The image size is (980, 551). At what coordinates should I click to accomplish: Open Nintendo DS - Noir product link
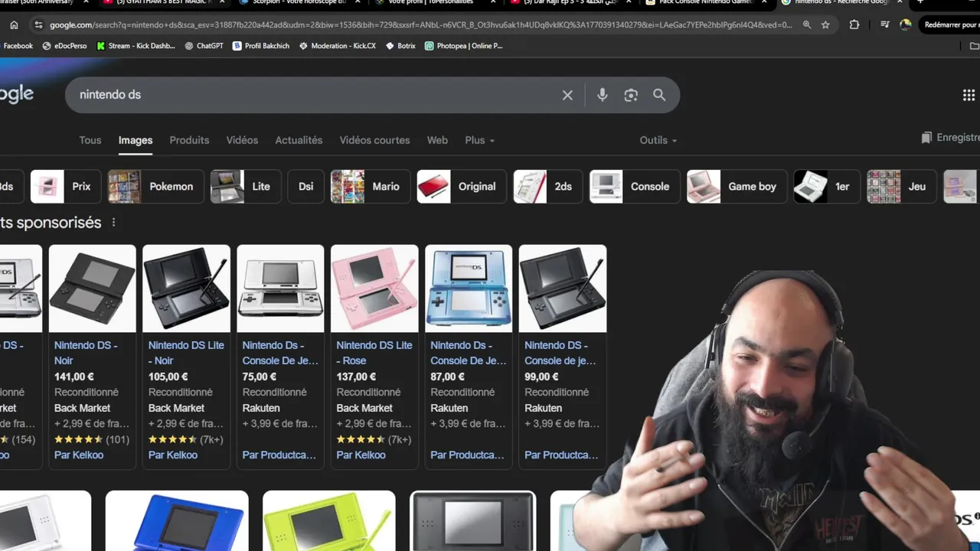point(86,353)
